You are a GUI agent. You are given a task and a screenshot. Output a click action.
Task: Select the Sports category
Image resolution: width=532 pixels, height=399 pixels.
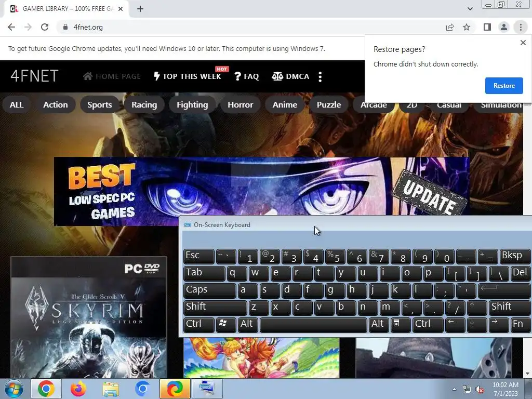[x=99, y=104]
